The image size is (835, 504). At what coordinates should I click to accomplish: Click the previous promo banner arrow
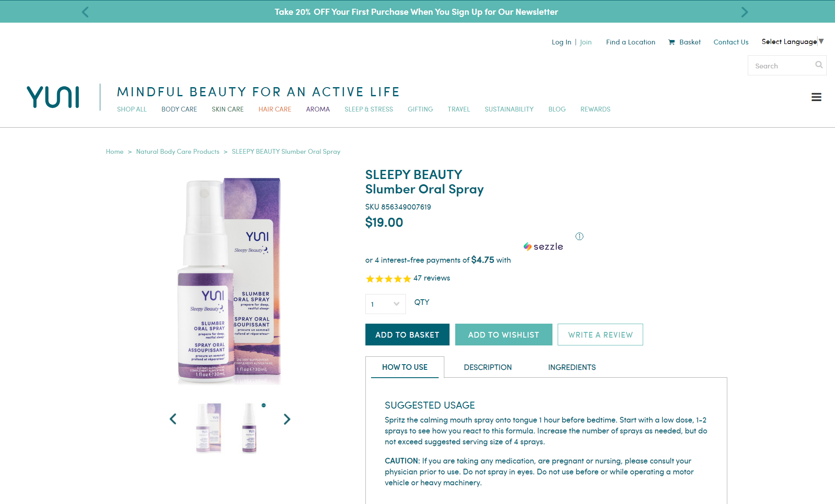pos(85,12)
